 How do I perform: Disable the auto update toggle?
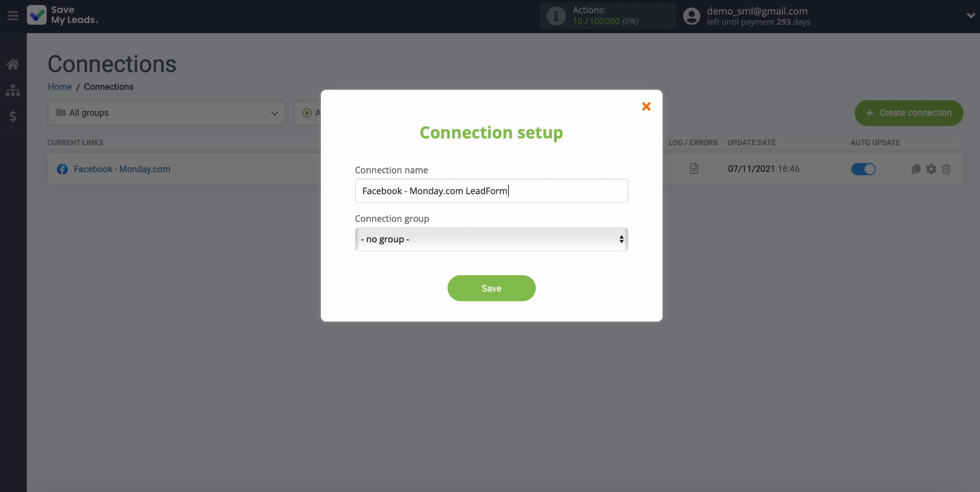pyautogui.click(x=863, y=169)
